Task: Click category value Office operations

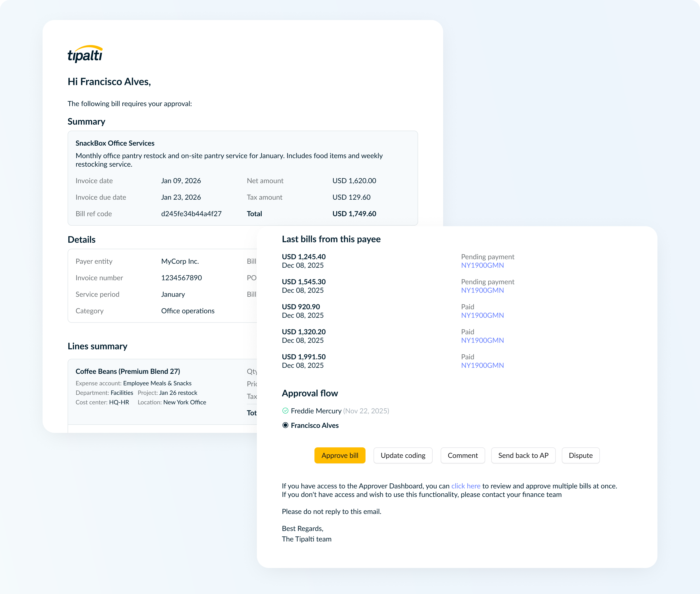Action: [188, 311]
